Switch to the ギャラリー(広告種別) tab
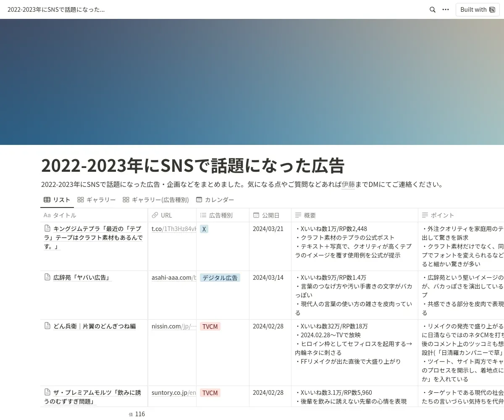504x420 pixels. 156,200
